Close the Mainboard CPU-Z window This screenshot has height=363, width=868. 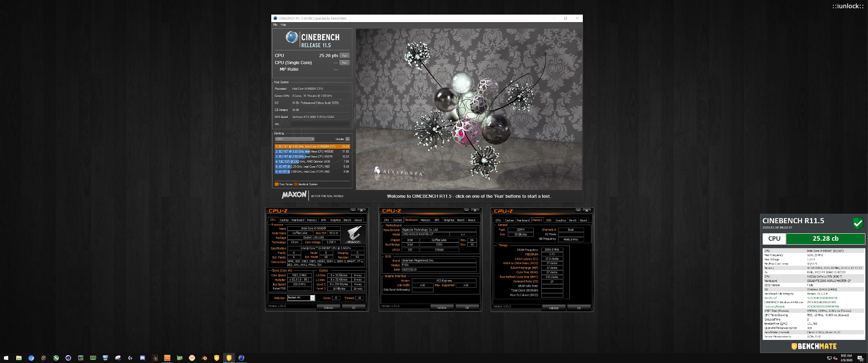pyautogui.click(x=475, y=210)
